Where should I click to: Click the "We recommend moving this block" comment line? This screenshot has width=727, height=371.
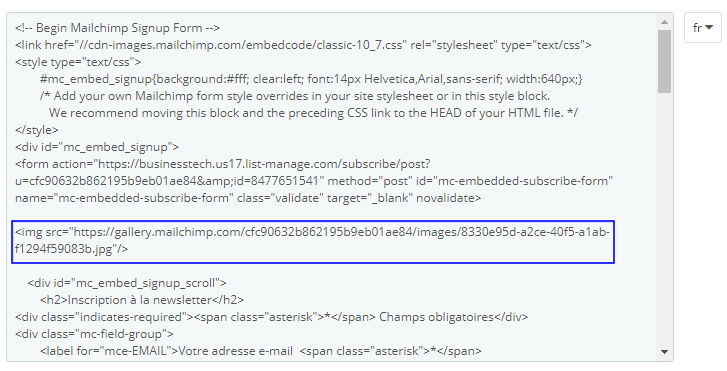pos(313,113)
